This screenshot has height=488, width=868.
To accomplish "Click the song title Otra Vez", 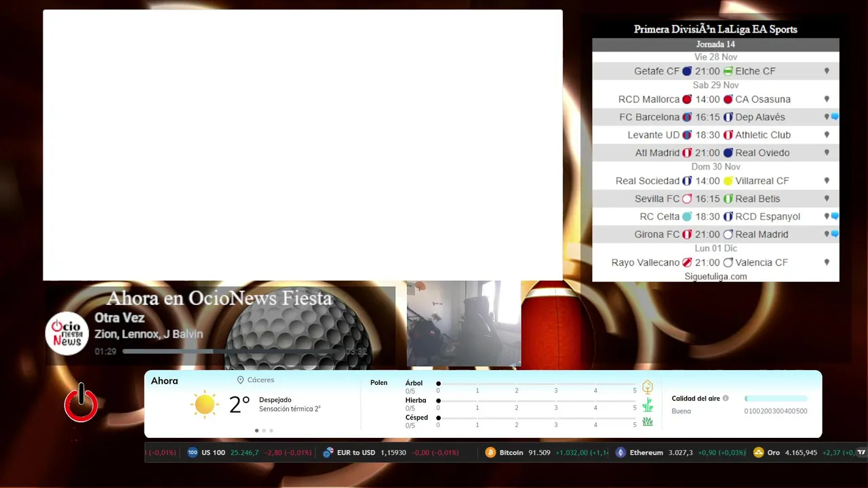I will point(119,318).
